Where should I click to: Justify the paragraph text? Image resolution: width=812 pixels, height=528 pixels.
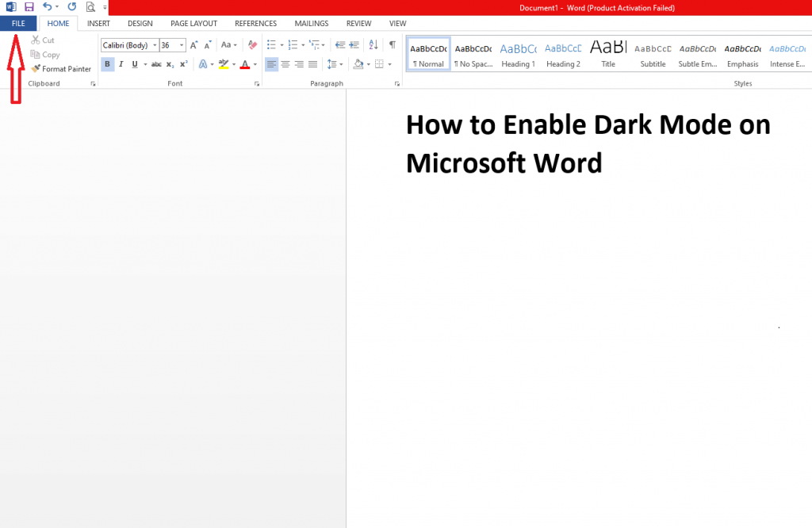tap(312, 64)
